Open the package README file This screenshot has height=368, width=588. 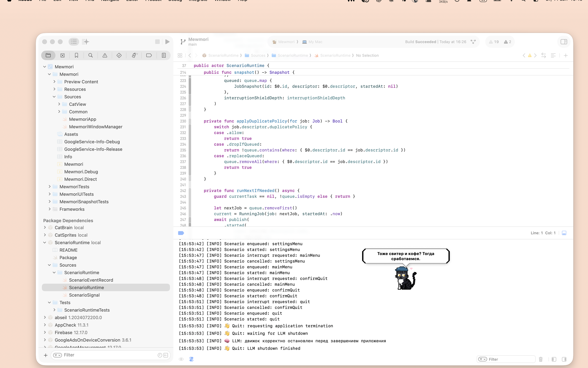[x=68, y=250]
